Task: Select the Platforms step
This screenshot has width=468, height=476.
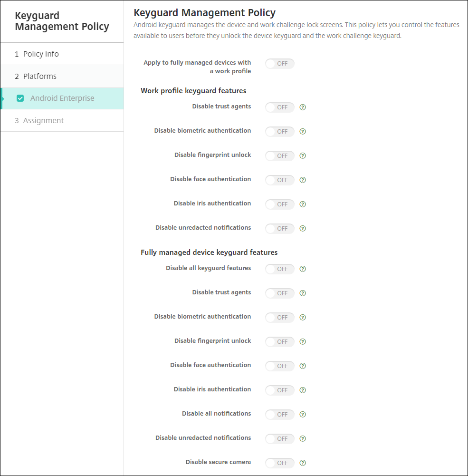Action: [x=40, y=76]
